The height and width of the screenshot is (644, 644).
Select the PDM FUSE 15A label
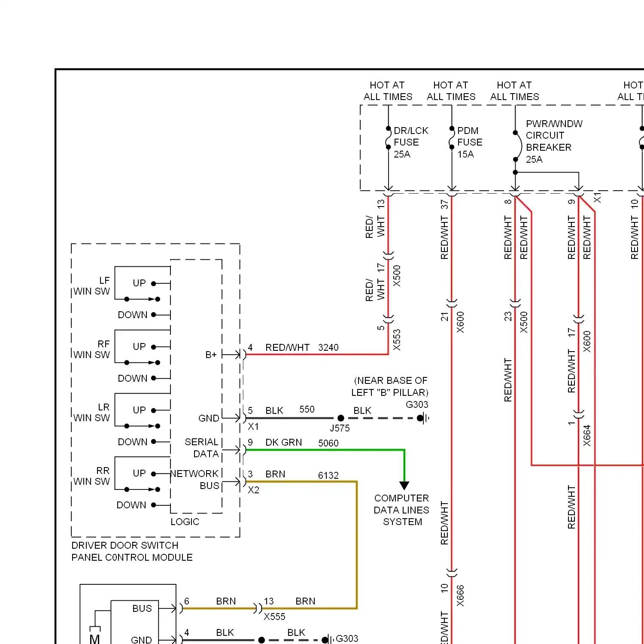[470, 142]
